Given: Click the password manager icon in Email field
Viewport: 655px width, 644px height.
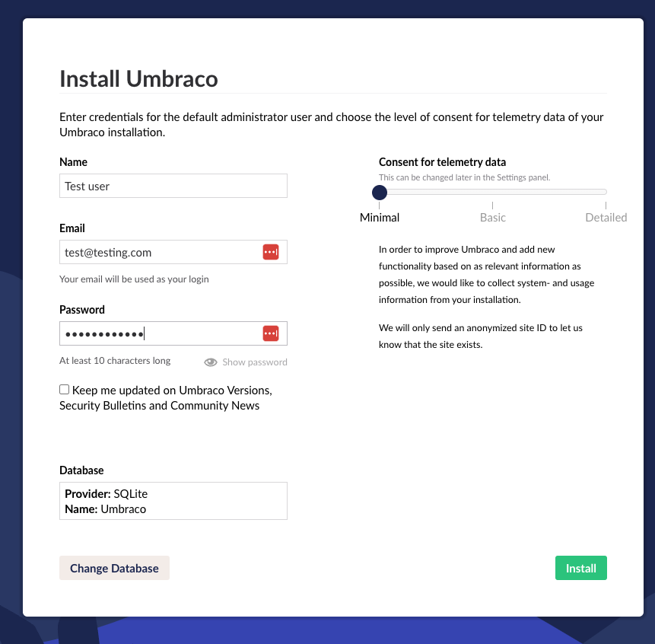Looking at the screenshot, I should [x=271, y=252].
